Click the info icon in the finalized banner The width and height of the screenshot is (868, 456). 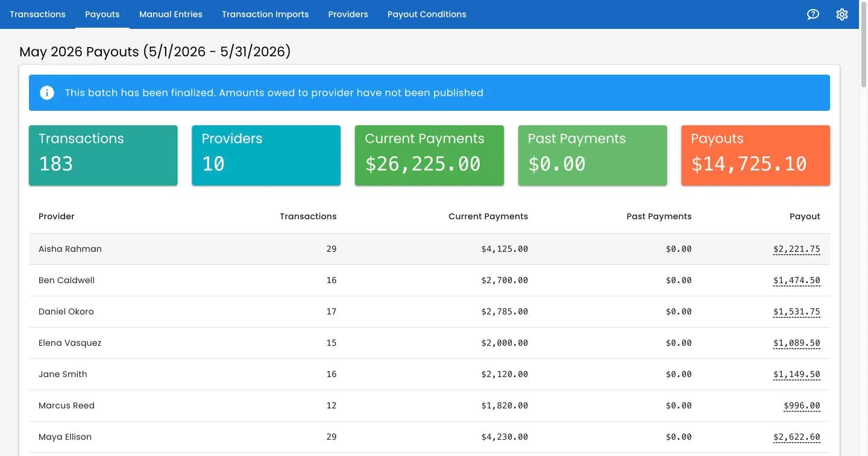[47, 93]
